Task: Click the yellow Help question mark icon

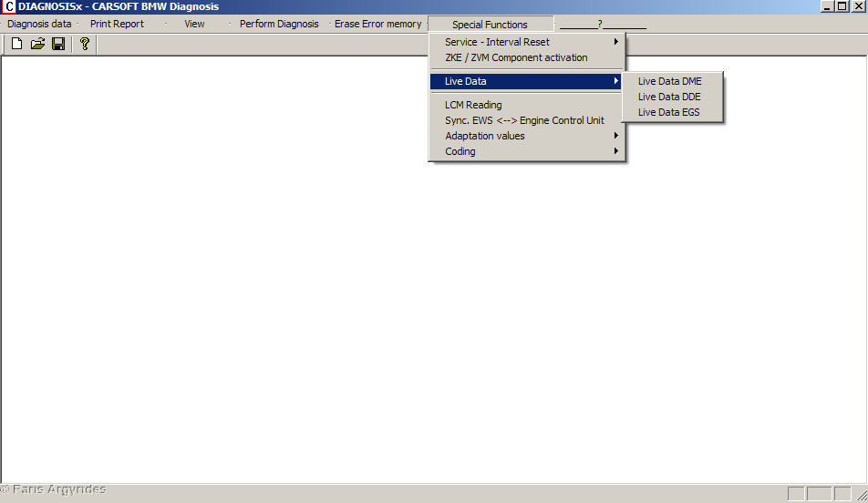Action: (84, 44)
